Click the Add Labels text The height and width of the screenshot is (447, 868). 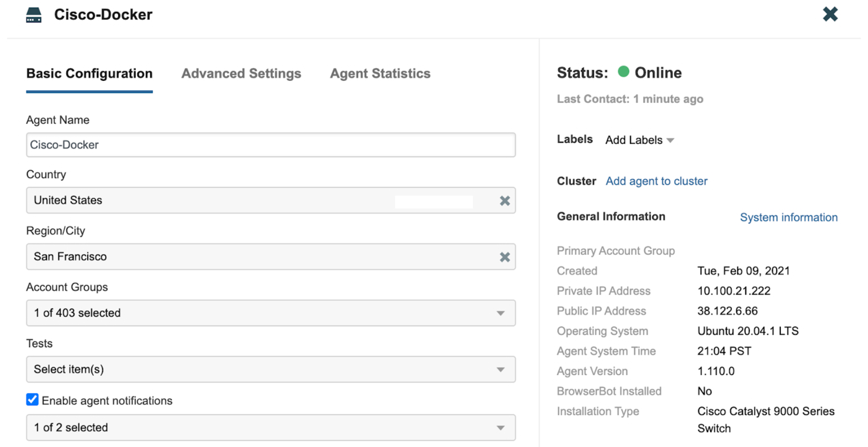point(633,140)
